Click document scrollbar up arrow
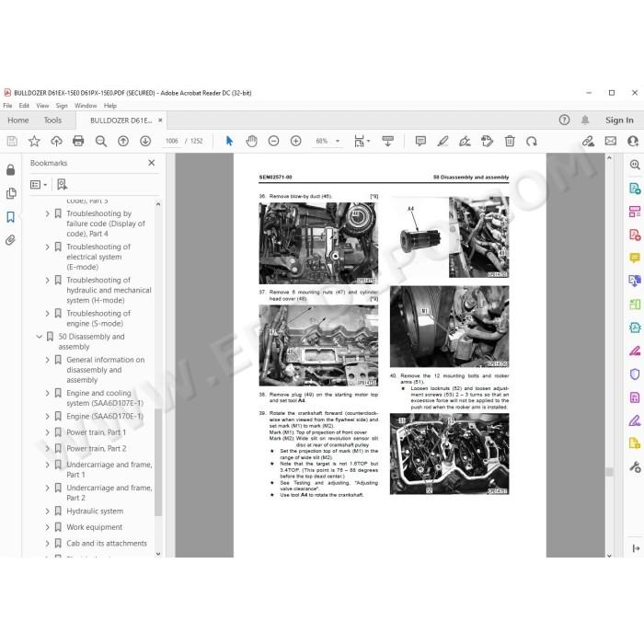The width and height of the screenshot is (644, 644). click(609, 157)
